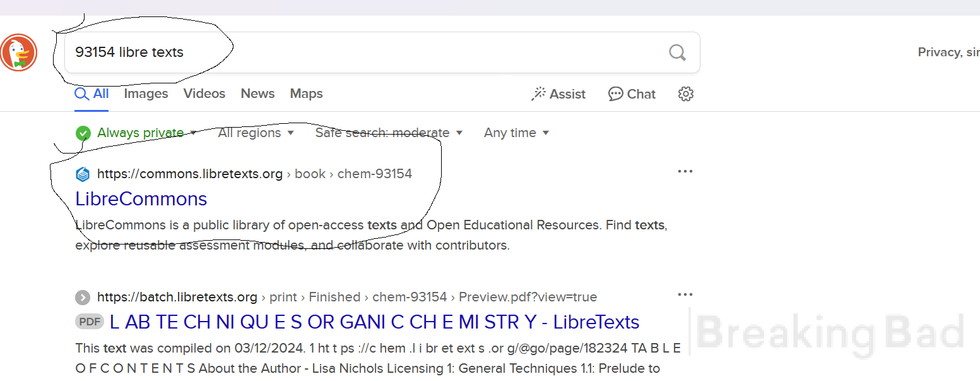Open the LibreCommons result title link
Image resolution: width=980 pixels, height=381 pixels.
(x=141, y=198)
